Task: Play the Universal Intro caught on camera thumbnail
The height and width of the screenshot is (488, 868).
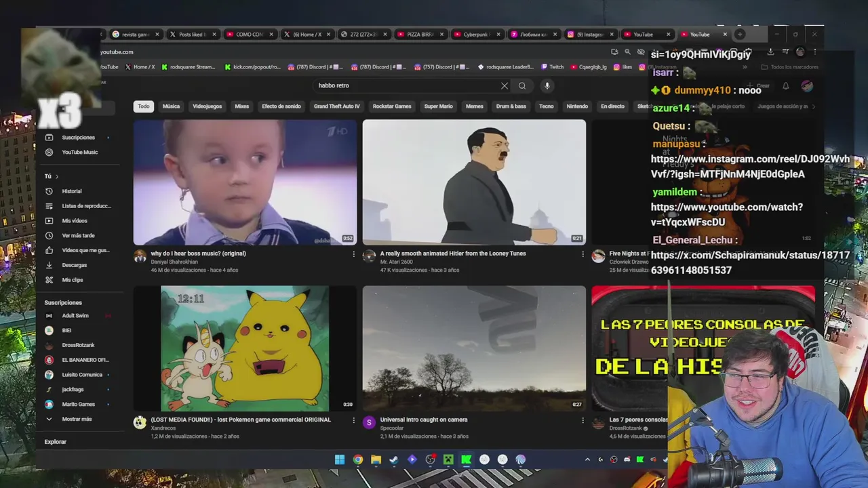Action: 474,348
